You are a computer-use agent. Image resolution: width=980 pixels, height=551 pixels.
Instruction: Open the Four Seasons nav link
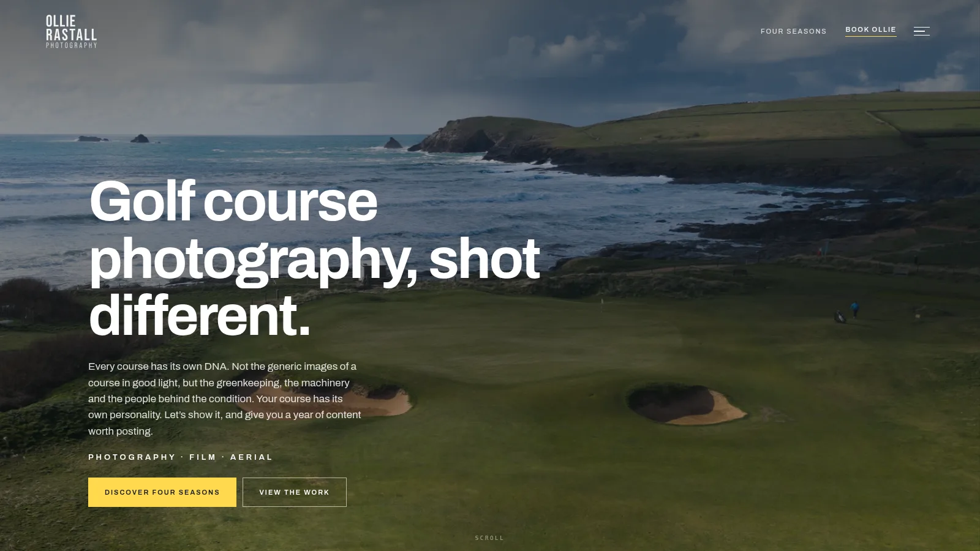[x=793, y=31]
